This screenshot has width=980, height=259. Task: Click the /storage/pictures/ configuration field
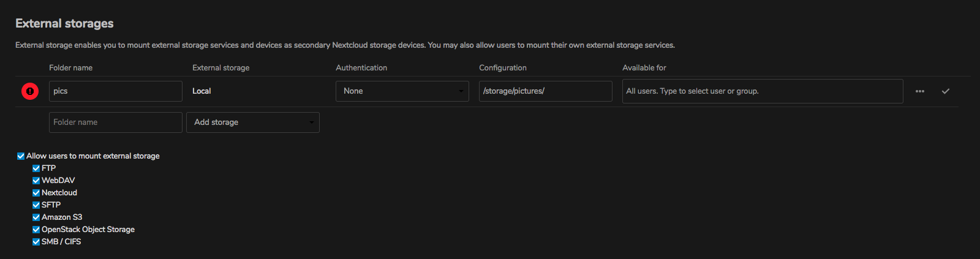tap(545, 91)
